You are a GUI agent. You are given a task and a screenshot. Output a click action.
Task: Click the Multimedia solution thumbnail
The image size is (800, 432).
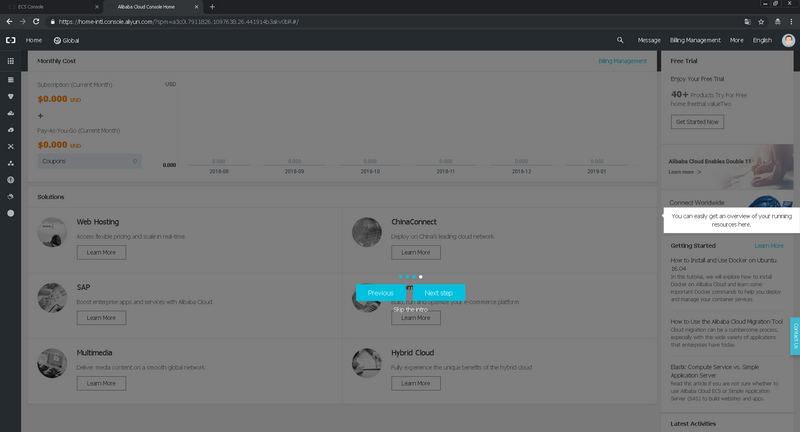tap(52, 363)
